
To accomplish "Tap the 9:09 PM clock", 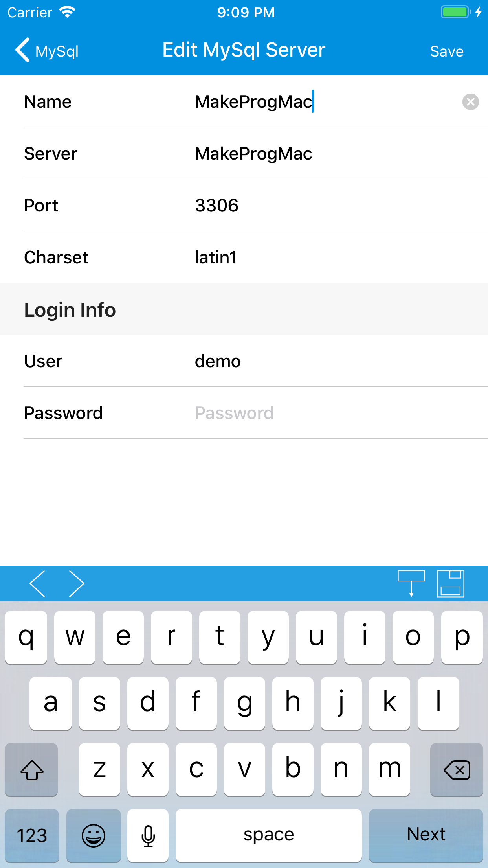I will [246, 12].
